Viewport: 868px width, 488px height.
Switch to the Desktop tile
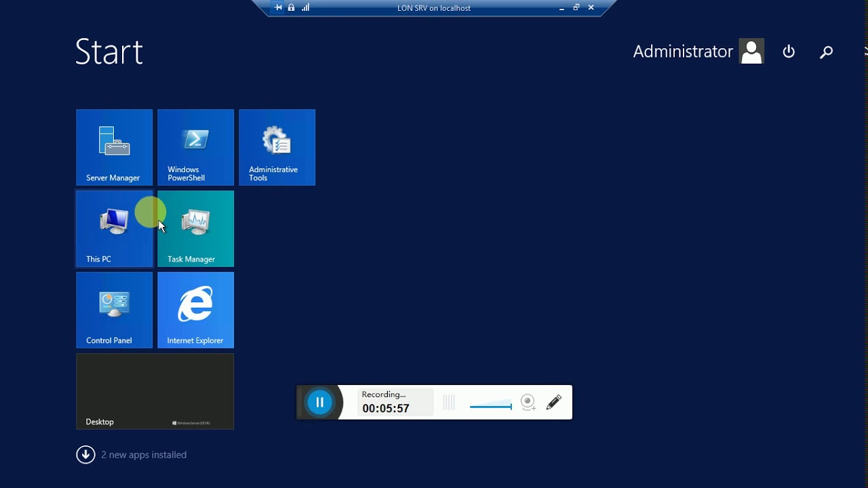[155, 391]
